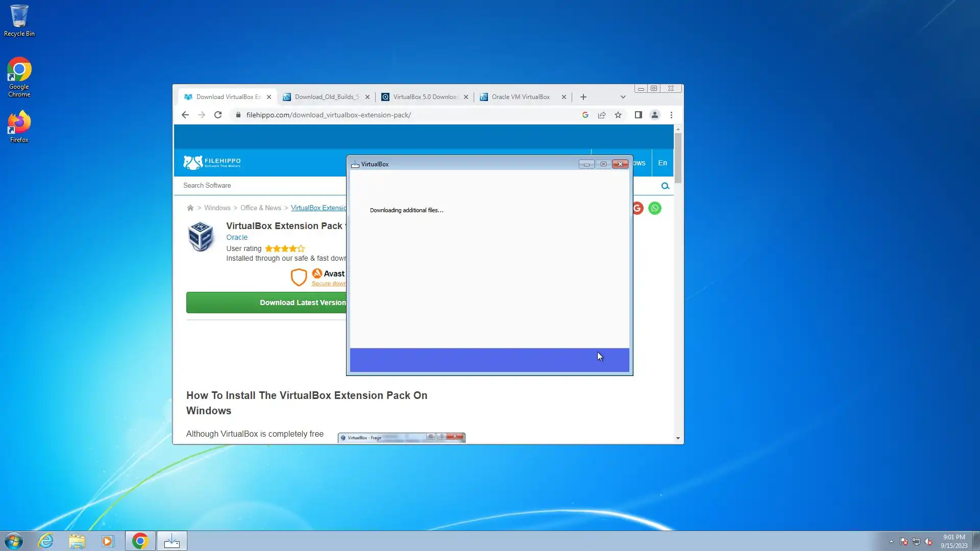Click the Chrome profile avatar icon

(655, 115)
